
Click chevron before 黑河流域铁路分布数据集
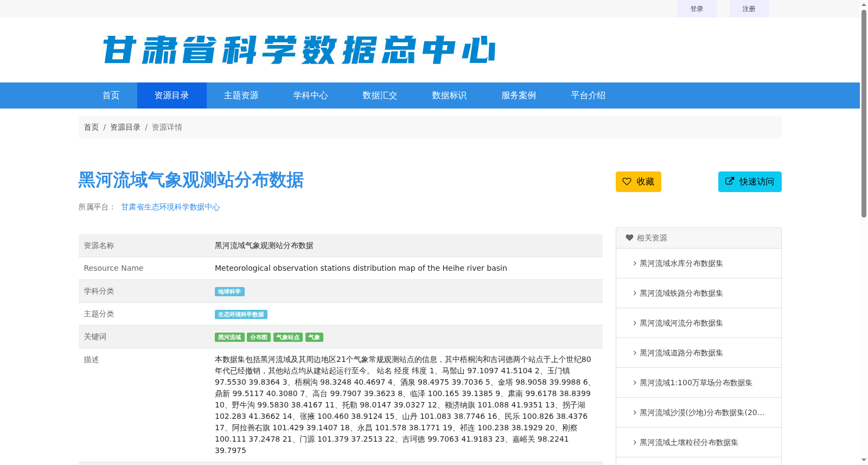(x=635, y=293)
